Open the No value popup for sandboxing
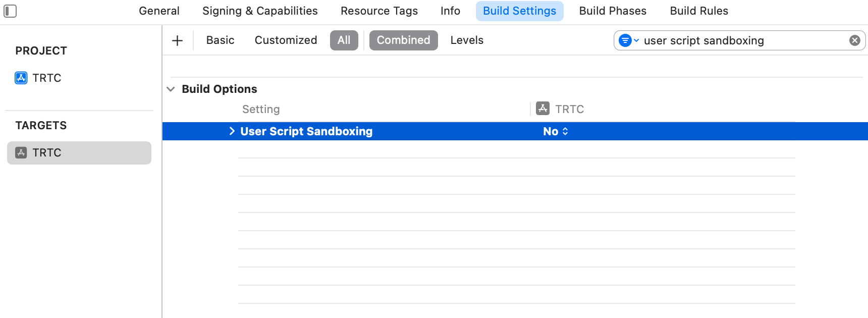Viewport: 868px width, 318px height. [556, 131]
